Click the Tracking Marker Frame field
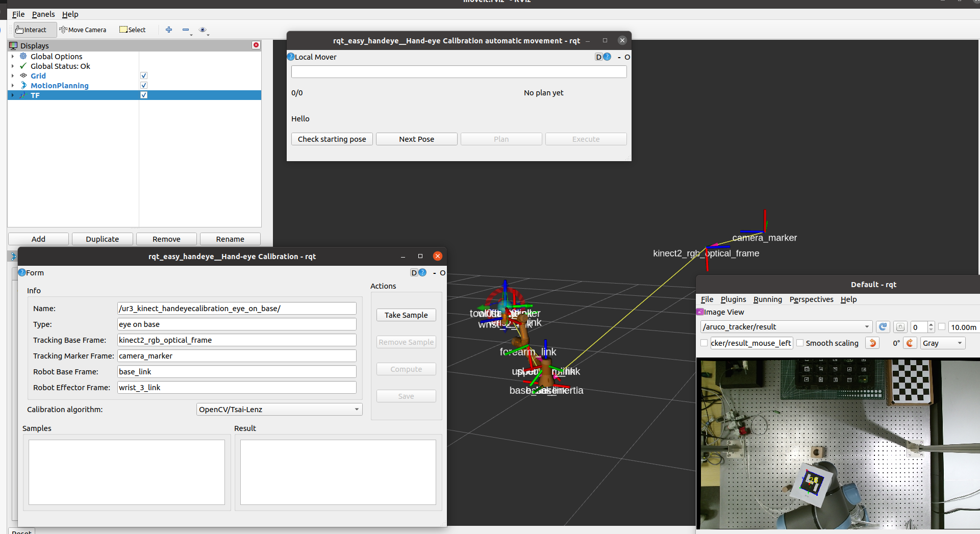This screenshot has height=534, width=980. point(237,355)
